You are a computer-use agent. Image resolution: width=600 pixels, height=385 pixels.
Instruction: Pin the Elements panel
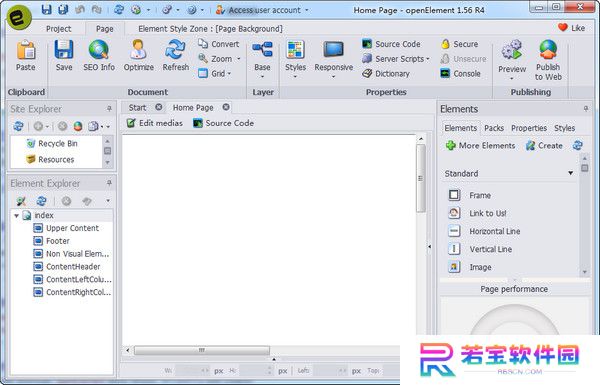coord(586,109)
